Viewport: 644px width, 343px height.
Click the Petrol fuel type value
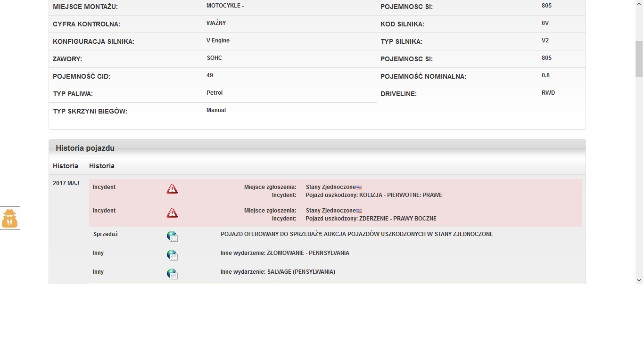[215, 93]
